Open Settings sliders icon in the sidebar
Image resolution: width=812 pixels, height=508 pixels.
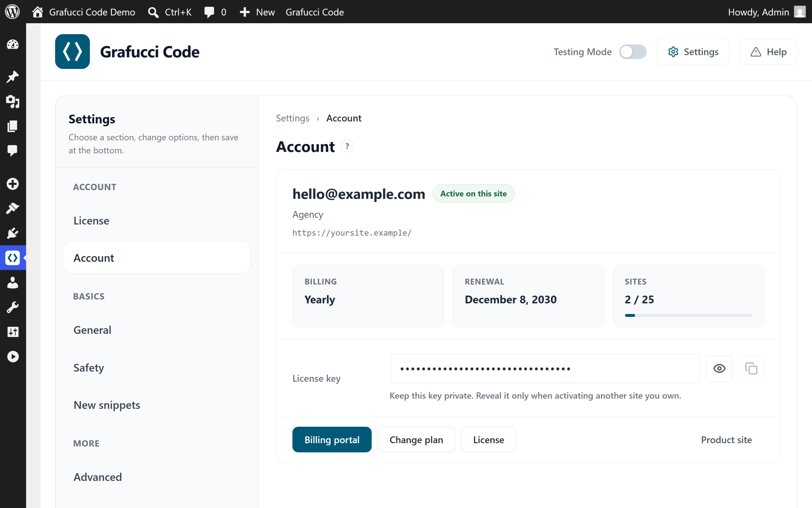pos(13,332)
